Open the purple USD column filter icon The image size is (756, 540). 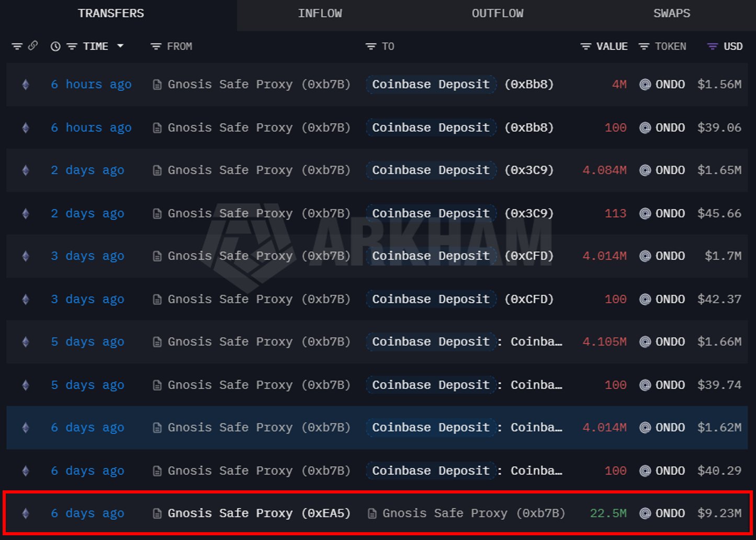(712, 47)
